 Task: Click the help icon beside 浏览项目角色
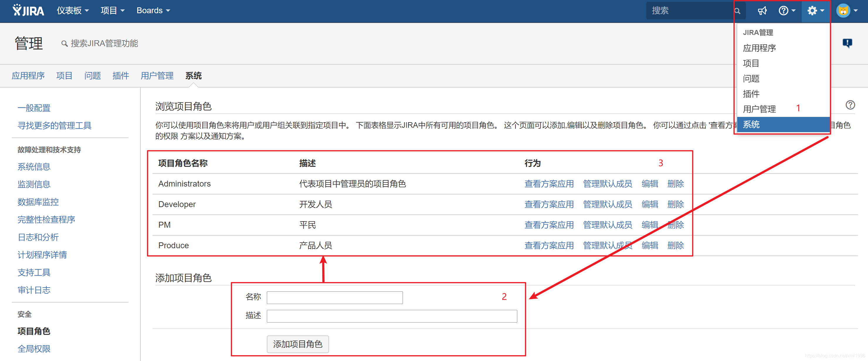coord(850,105)
